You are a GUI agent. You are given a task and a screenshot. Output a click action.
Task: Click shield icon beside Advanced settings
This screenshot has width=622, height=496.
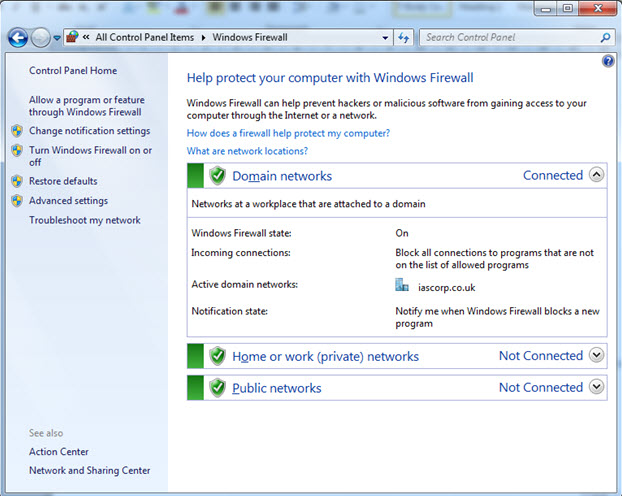click(x=17, y=201)
